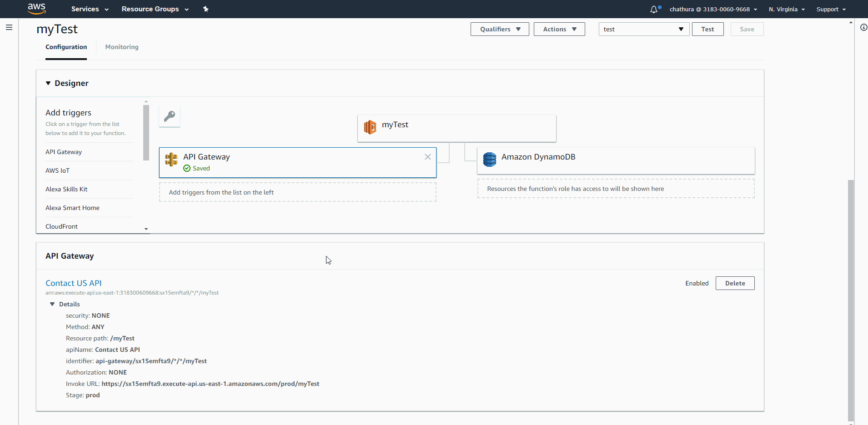
Task: Open the Contact US API link
Action: click(x=74, y=283)
